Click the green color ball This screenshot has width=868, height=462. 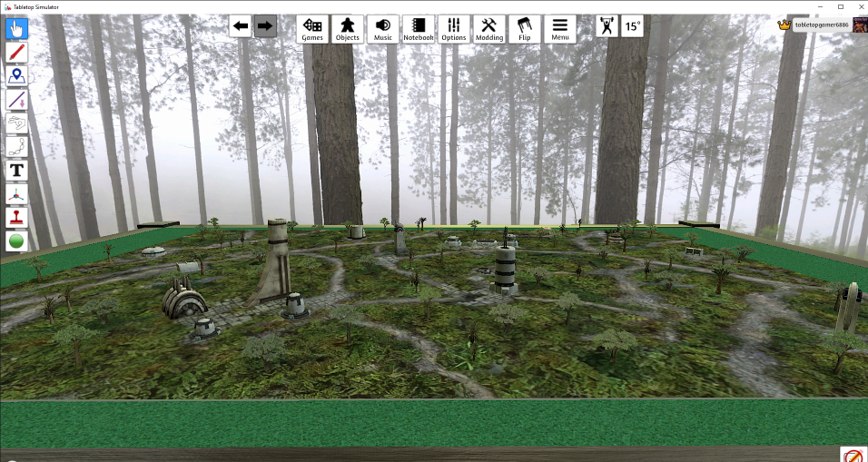[16, 241]
